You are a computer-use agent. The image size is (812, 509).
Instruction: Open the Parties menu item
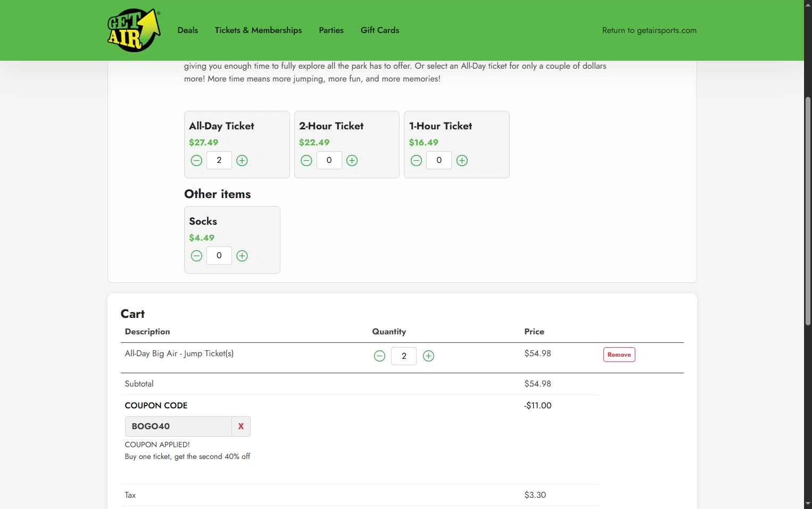pyautogui.click(x=331, y=30)
